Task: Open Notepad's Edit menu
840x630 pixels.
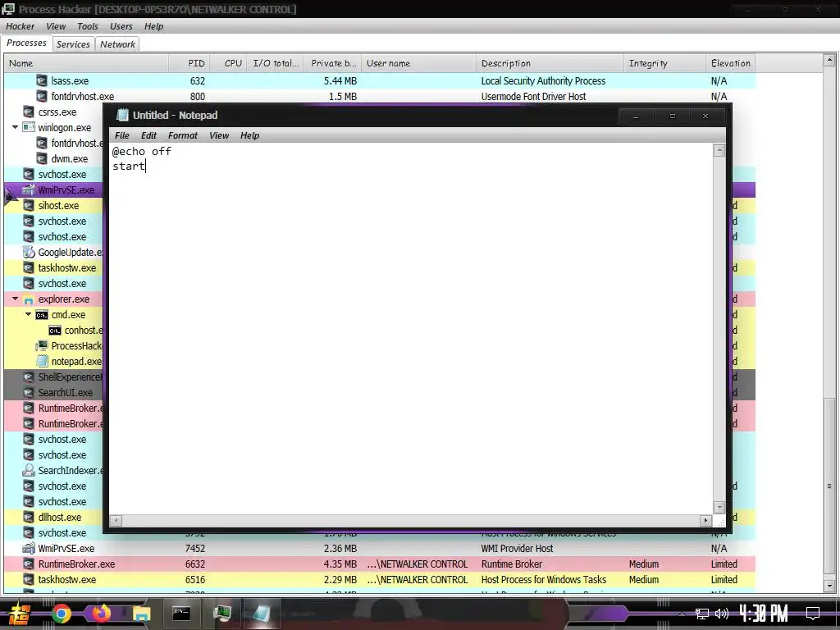Action: tap(148, 135)
